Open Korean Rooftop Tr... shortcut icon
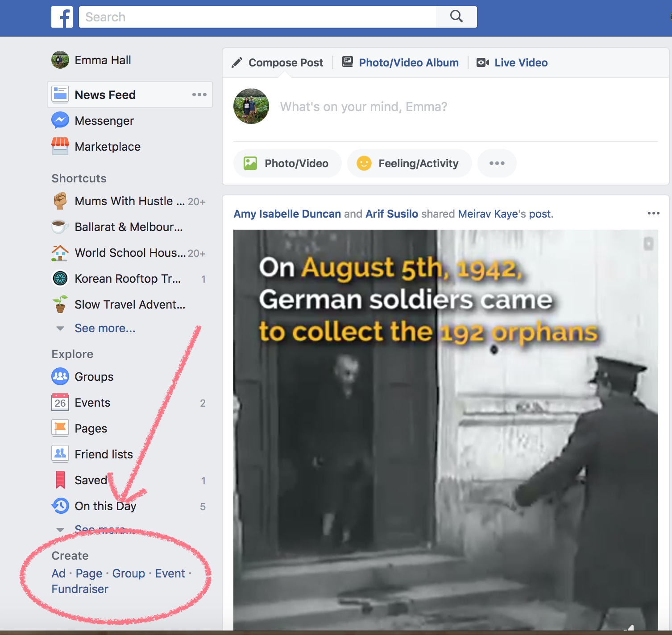Image resolution: width=672 pixels, height=635 pixels. [60, 278]
